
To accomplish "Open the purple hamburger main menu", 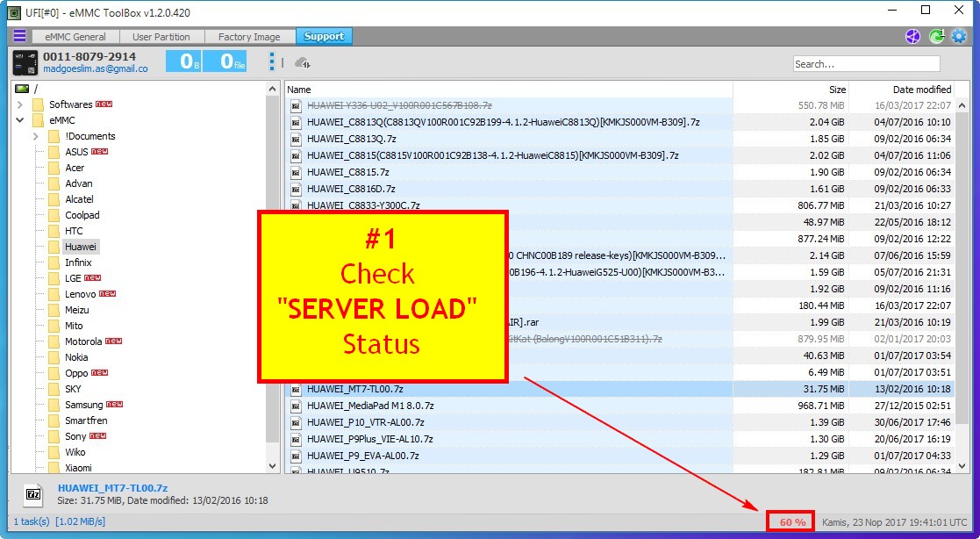I will [x=19, y=36].
